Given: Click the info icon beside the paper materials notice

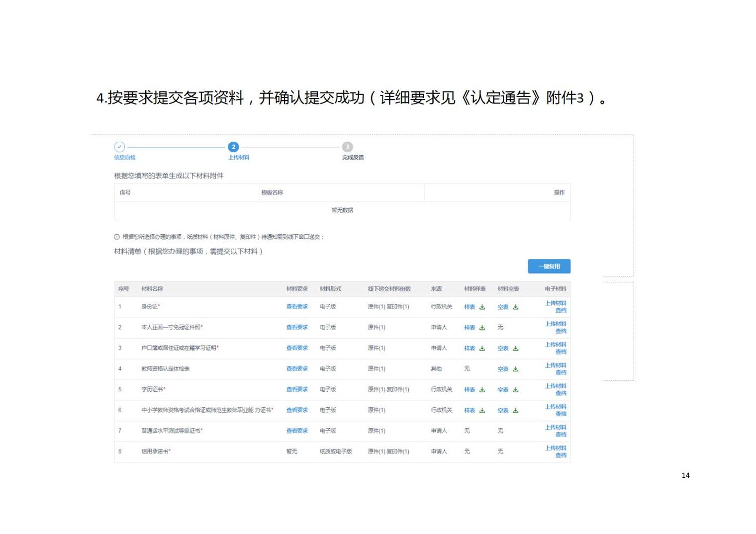Looking at the screenshot, I should (x=117, y=237).
